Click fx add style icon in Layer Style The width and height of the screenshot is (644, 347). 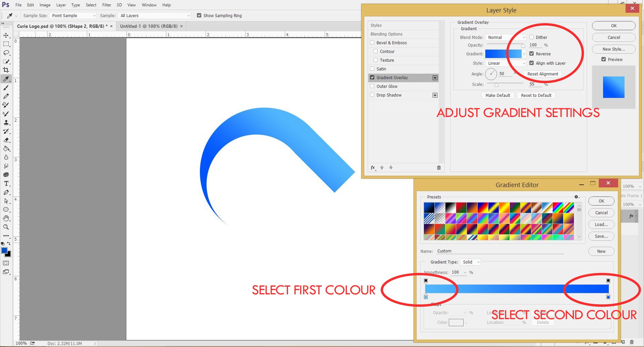(x=373, y=168)
